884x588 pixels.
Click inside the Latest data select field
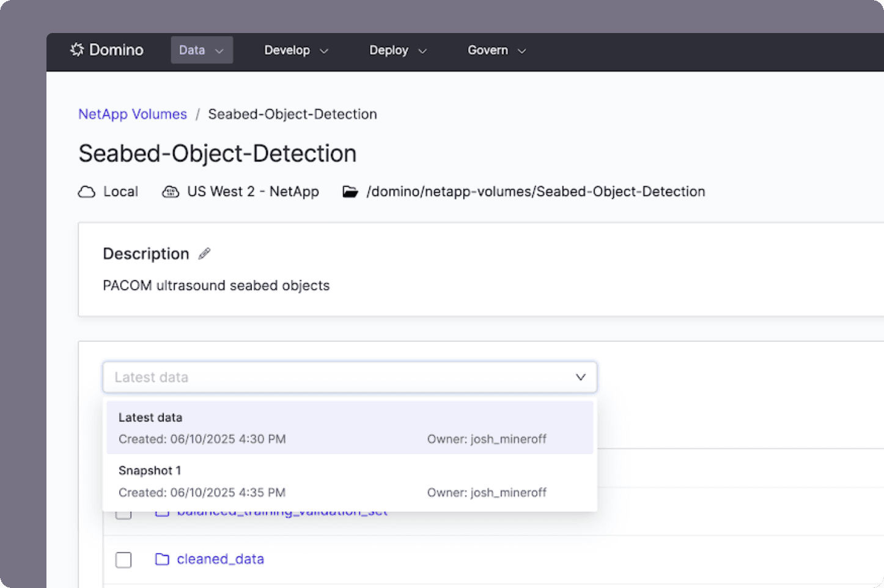click(350, 377)
